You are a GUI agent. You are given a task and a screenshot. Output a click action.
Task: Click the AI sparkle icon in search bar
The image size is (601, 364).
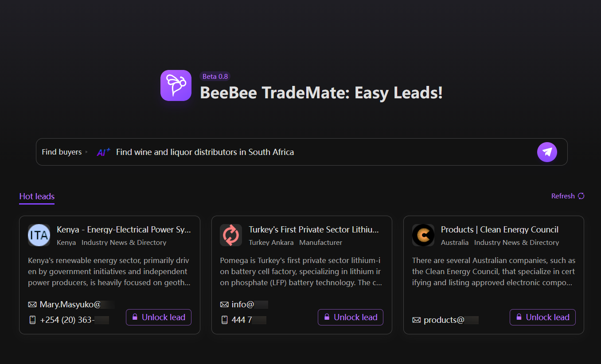(104, 152)
